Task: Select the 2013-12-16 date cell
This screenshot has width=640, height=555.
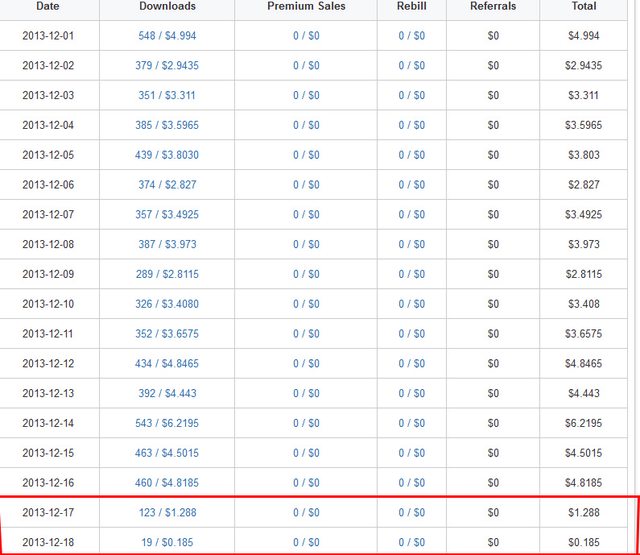Action: tap(49, 482)
